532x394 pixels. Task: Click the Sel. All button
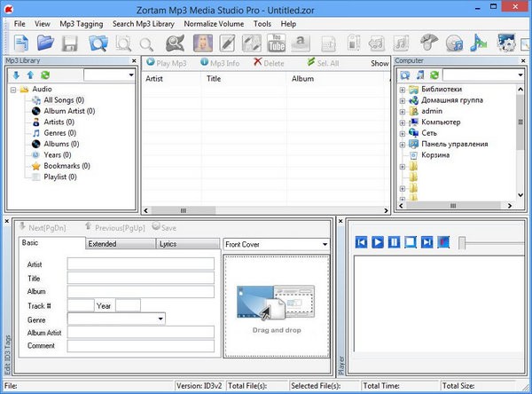[x=325, y=63]
